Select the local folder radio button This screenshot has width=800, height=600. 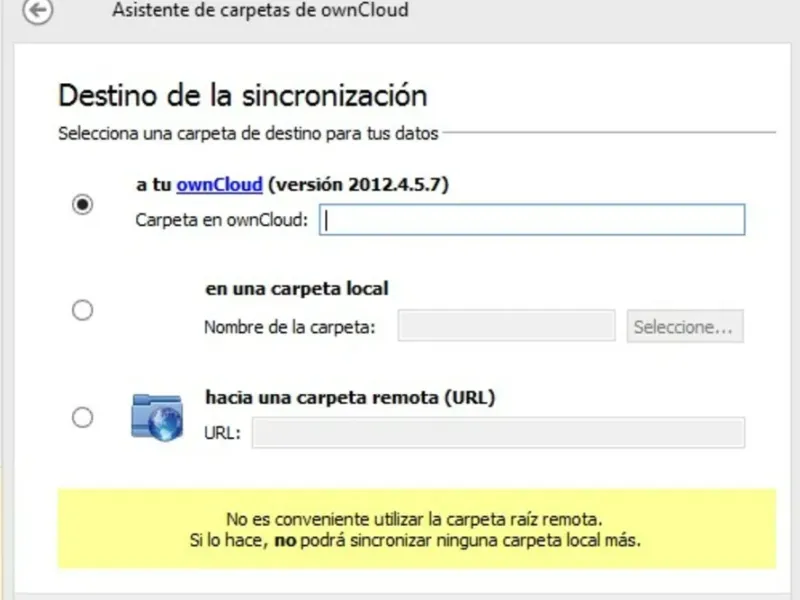click(82, 310)
